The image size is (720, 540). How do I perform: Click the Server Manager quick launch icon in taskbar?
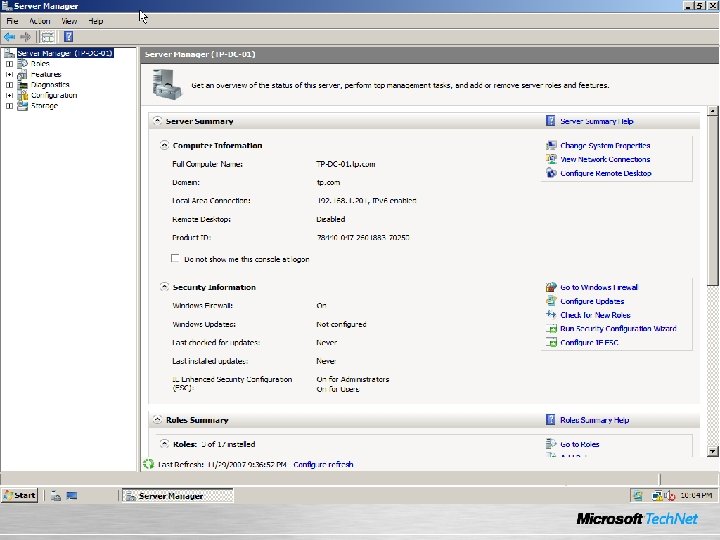[56, 496]
